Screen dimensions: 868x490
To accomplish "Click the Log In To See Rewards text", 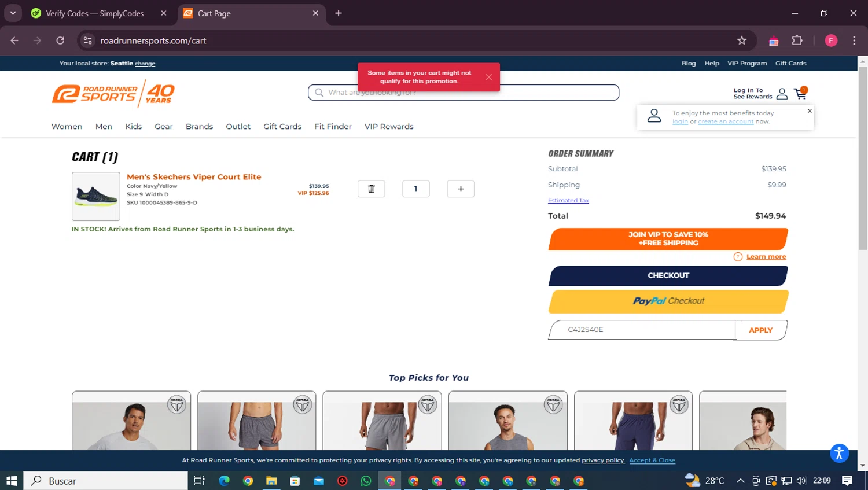I will [x=753, y=94].
